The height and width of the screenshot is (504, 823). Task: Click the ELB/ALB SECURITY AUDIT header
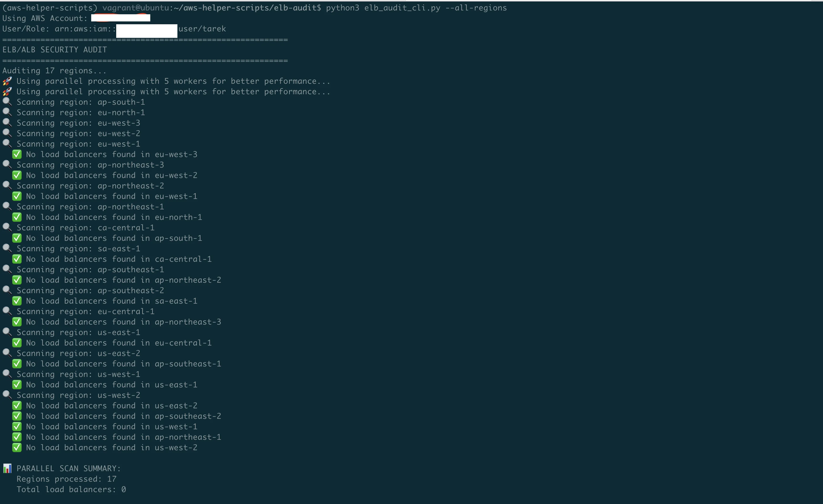tap(55, 49)
